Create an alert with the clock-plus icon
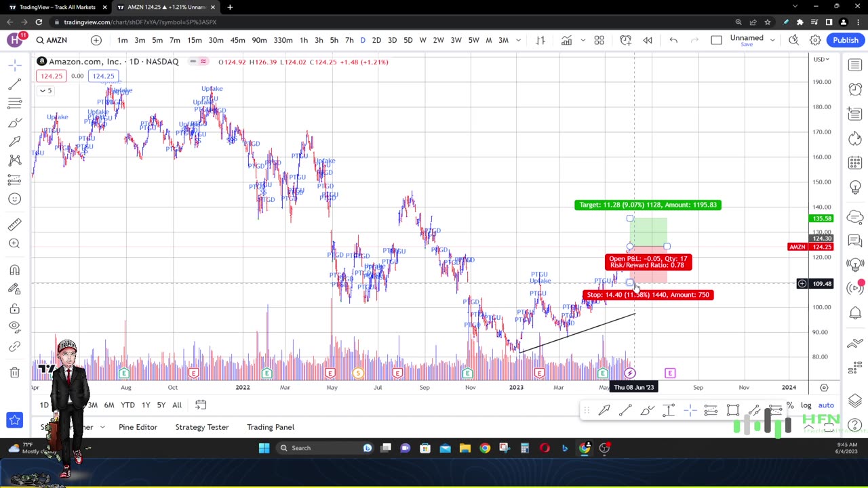This screenshot has width=868, height=488. pos(625,40)
